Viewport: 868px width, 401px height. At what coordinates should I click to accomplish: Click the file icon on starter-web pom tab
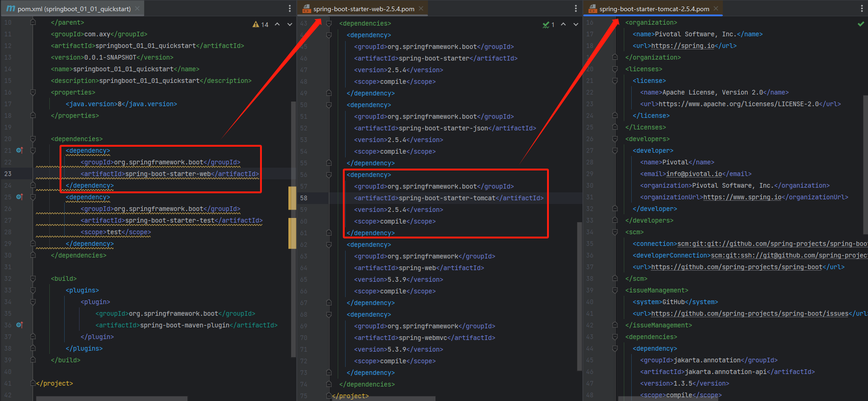pos(306,9)
